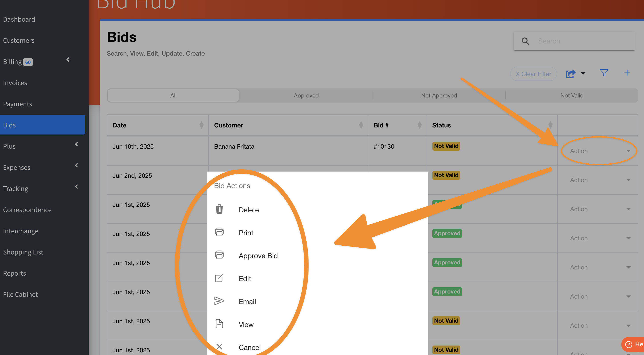This screenshot has width=644, height=355.
Task: Click the export share icon
Action: click(571, 74)
